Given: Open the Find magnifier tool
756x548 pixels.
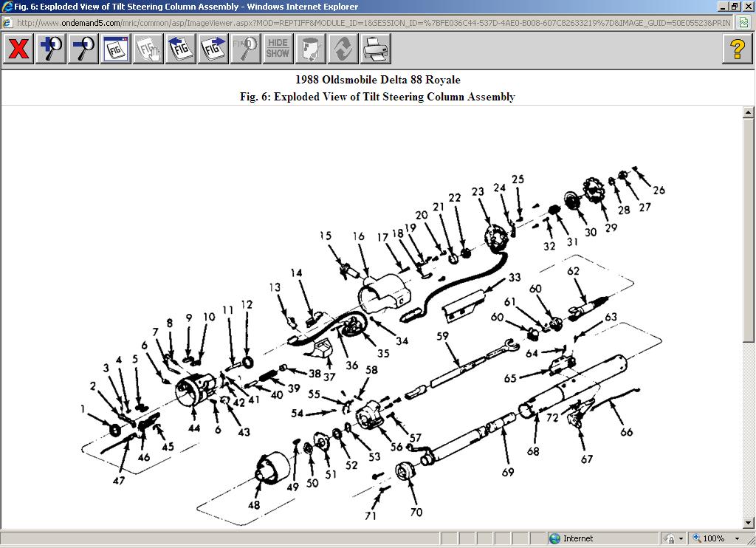Looking at the screenshot, I should (245, 48).
